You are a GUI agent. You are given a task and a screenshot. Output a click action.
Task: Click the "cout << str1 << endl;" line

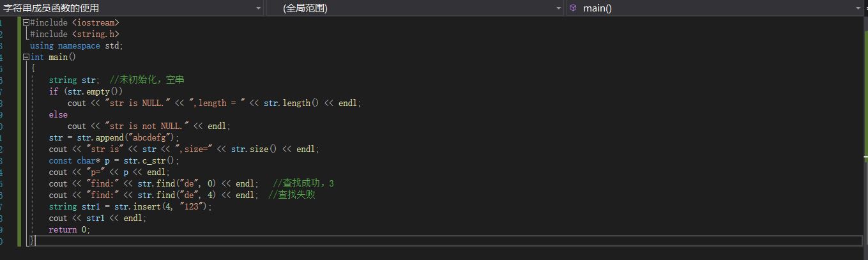[98, 218]
